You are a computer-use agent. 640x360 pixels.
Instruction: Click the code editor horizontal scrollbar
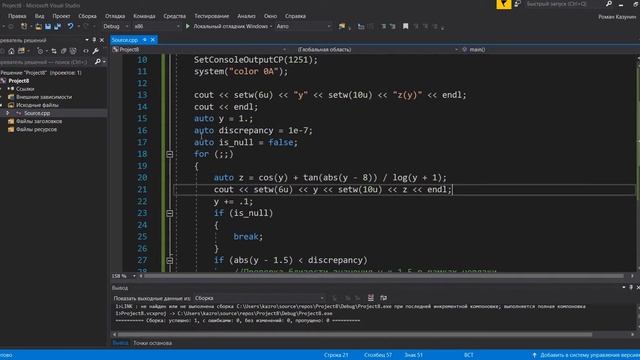pyautogui.click(x=384, y=276)
